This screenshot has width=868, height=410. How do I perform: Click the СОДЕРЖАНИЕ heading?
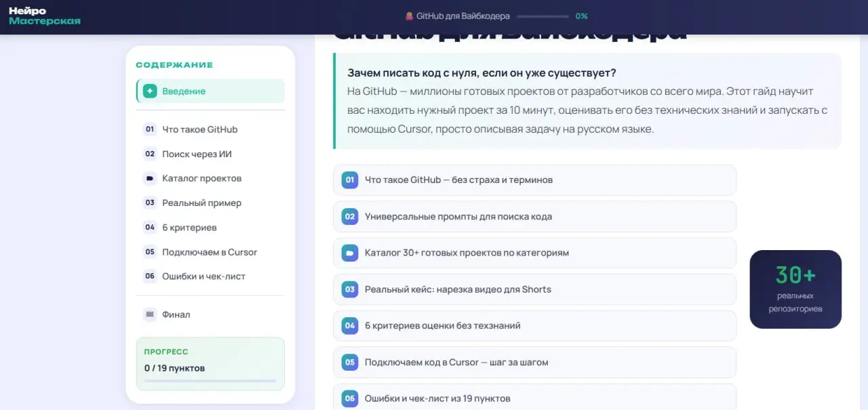pyautogui.click(x=174, y=65)
